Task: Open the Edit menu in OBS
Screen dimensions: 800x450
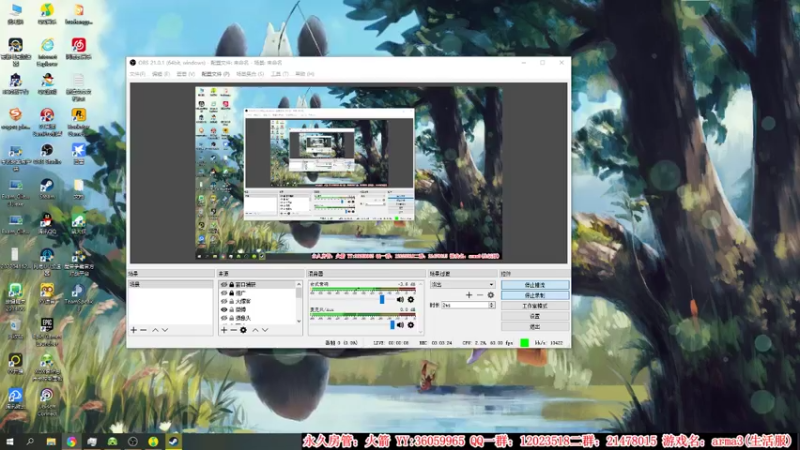Action: (160, 74)
